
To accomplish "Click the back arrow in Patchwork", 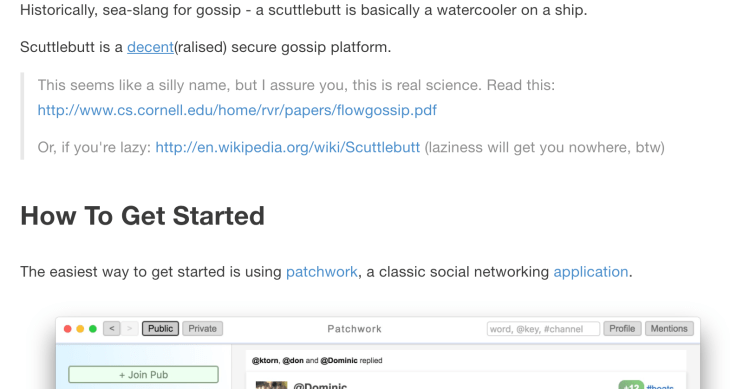I will [x=112, y=329].
